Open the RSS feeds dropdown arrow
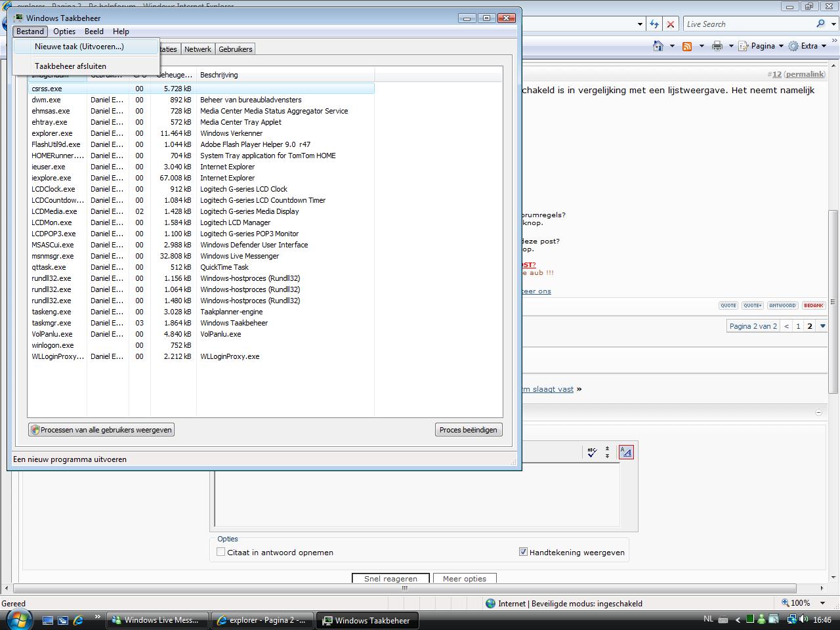Screen dimensions: 840x630 [x=701, y=46]
